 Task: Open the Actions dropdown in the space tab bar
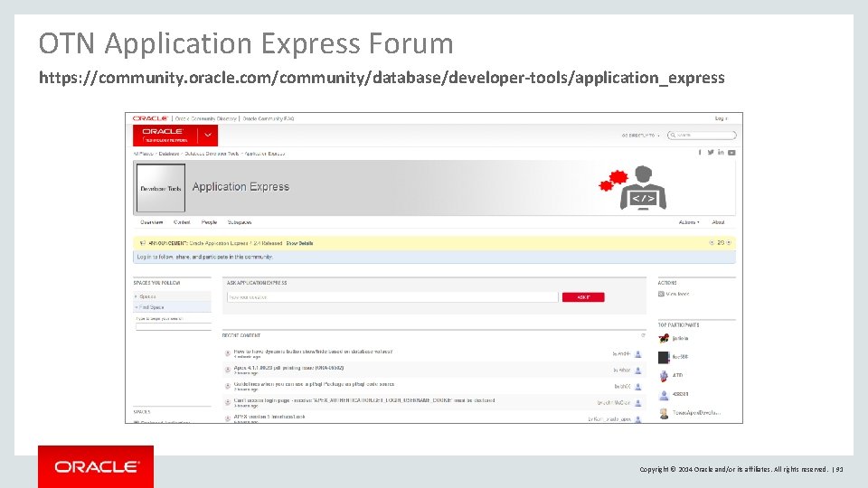pos(689,222)
